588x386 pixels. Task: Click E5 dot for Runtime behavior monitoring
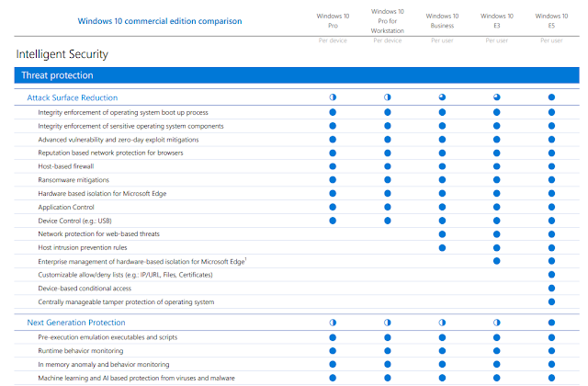click(551, 351)
